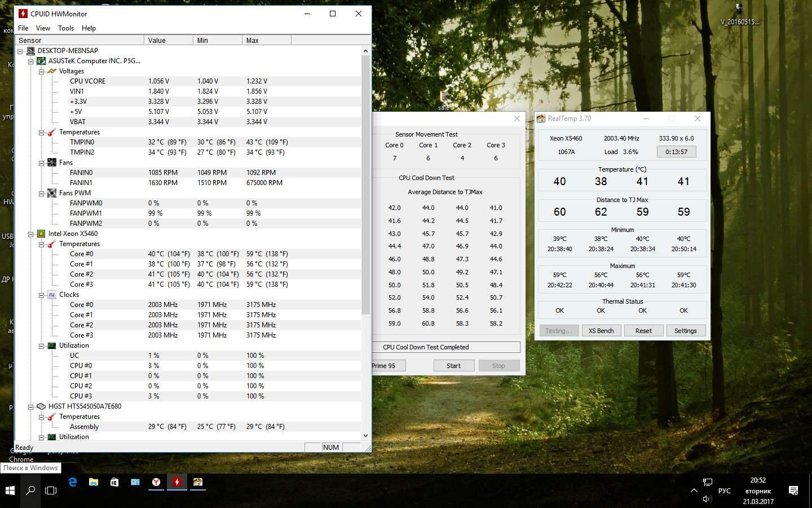Open the Tools menu in HWMonitor
This screenshot has width=812, height=508.
point(65,28)
